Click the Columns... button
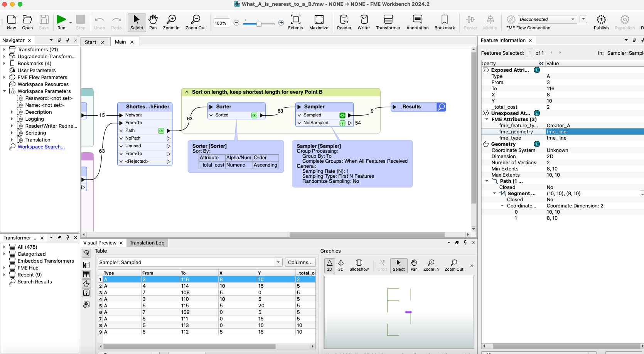This screenshot has height=354, width=644. point(300,262)
